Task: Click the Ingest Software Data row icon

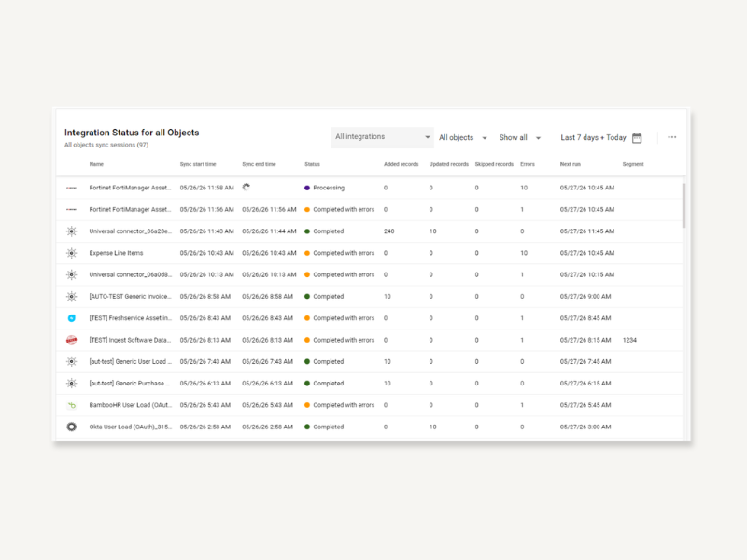Action: pos(72,340)
